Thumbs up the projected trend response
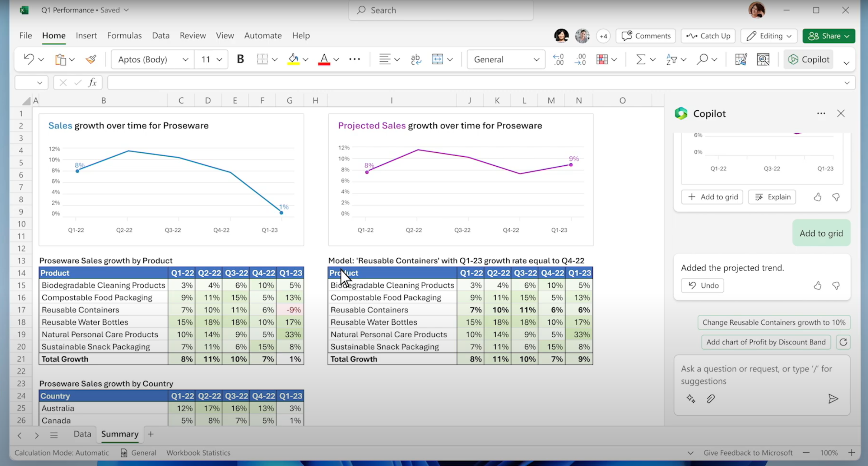The height and width of the screenshot is (466, 868). (x=817, y=286)
